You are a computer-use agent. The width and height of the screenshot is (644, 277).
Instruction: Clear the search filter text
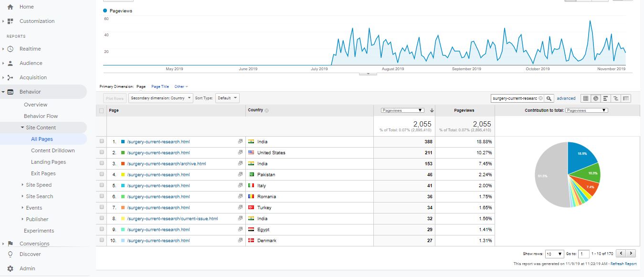(540, 98)
